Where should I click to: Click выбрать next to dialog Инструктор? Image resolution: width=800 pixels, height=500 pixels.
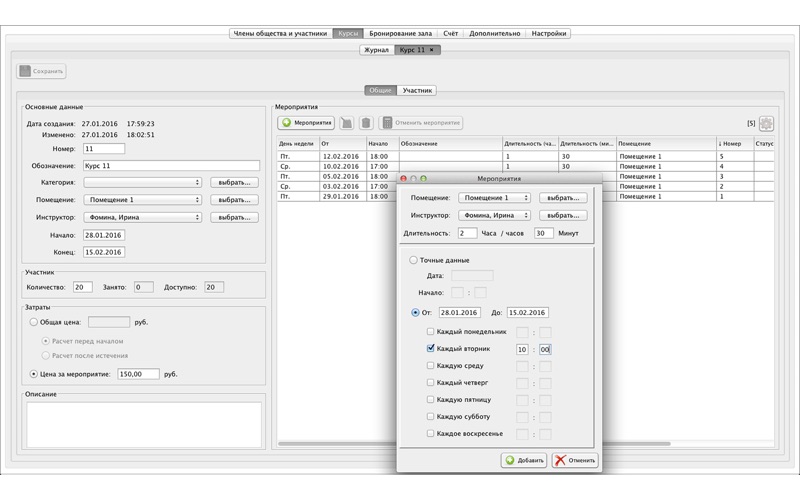563,215
